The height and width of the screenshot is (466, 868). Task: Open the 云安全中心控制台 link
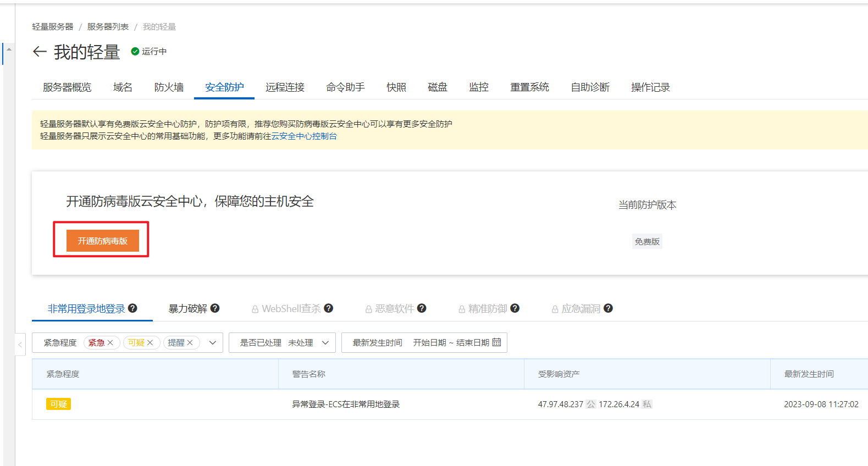tap(304, 136)
